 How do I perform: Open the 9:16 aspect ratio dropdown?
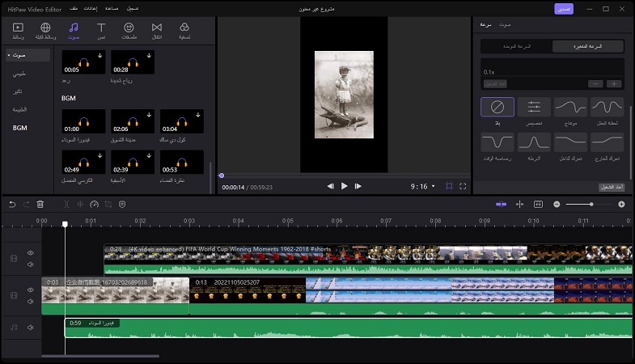[x=422, y=186]
